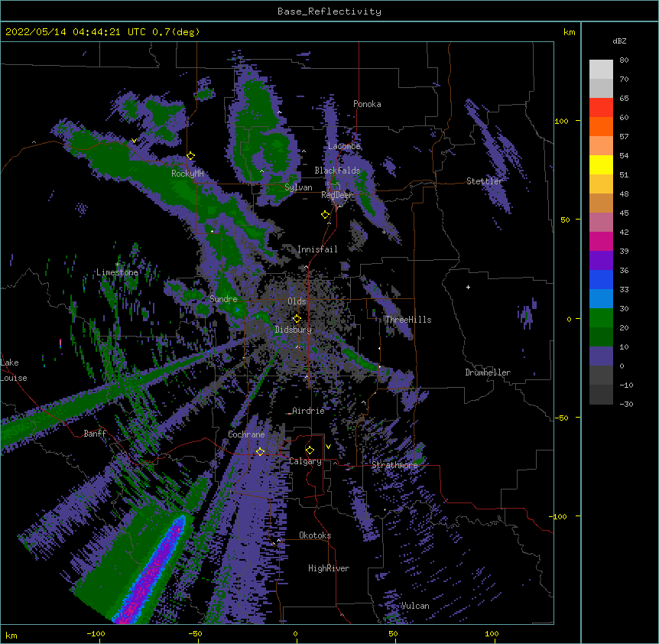Click yellow diamond marker near RockyMH
Image resolution: width=659 pixels, height=644 pixels.
click(x=191, y=156)
